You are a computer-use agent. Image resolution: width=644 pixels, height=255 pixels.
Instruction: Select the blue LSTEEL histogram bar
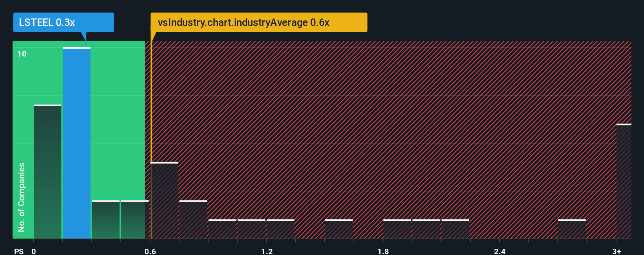pos(77,143)
